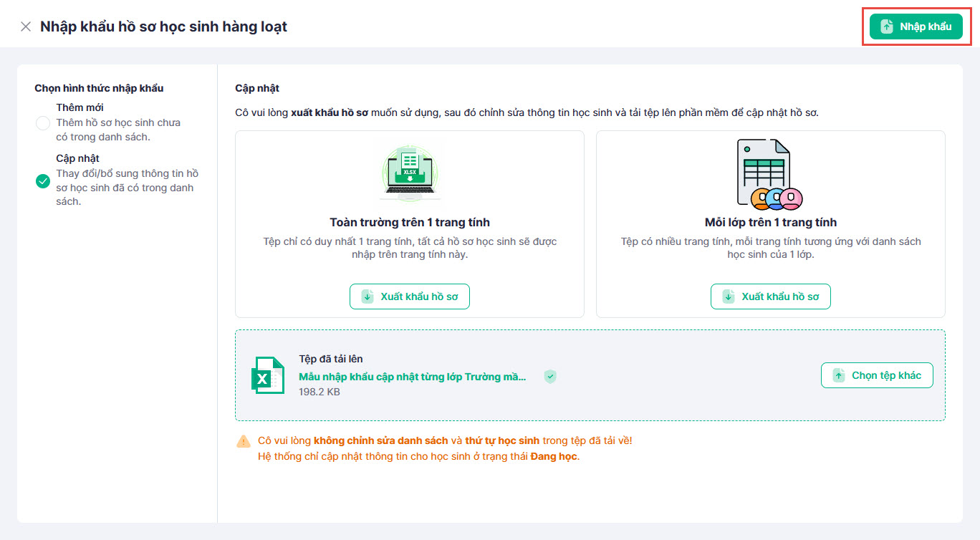
Task: Click the upload icon inside Nhập khẩu button
Action: [x=887, y=26]
